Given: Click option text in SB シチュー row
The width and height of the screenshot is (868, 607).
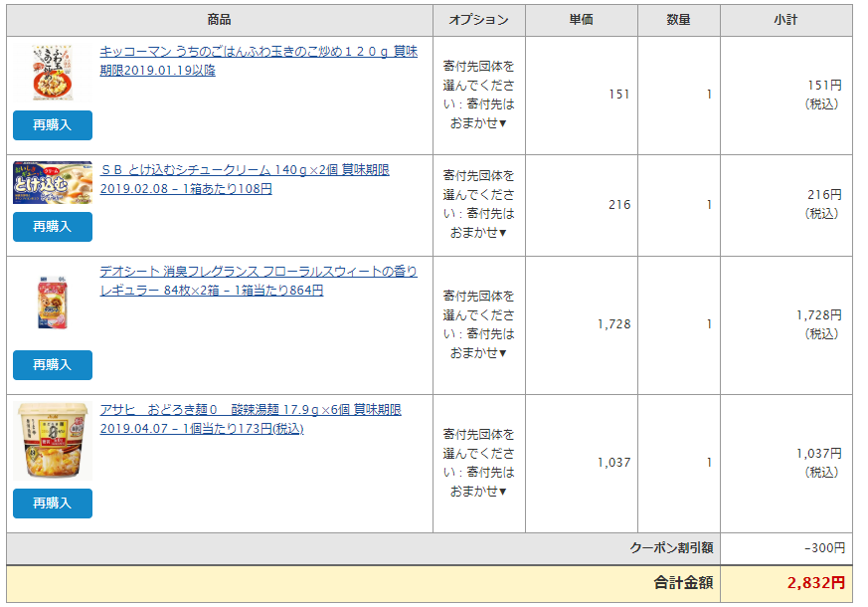Looking at the screenshot, I should pos(479,204).
